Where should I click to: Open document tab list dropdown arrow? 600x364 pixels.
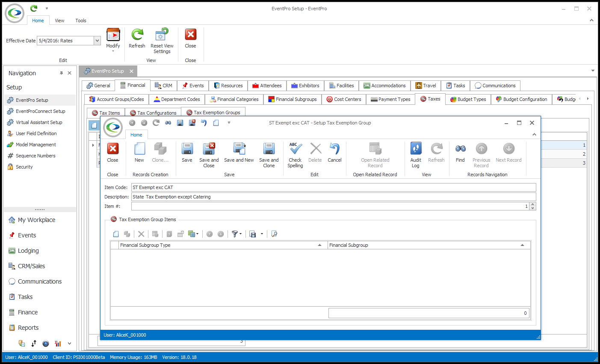tap(593, 71)
